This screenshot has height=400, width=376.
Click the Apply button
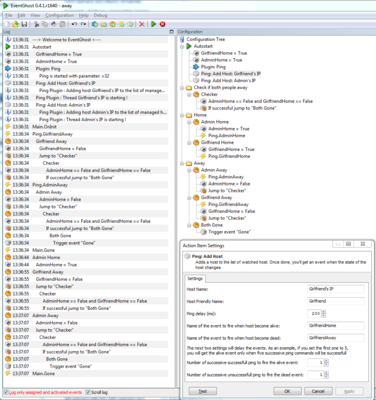pos(349,391)
